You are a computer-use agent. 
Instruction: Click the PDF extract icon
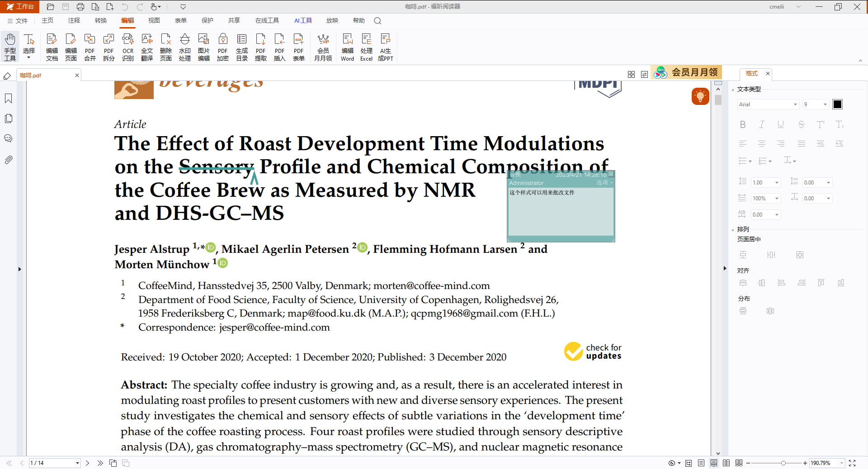tap(261, 47)
